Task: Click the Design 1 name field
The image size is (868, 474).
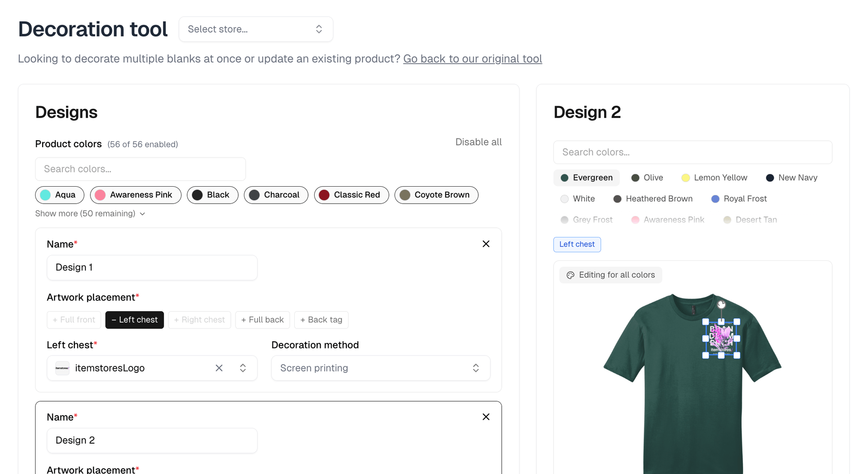Action: [152, 267]
